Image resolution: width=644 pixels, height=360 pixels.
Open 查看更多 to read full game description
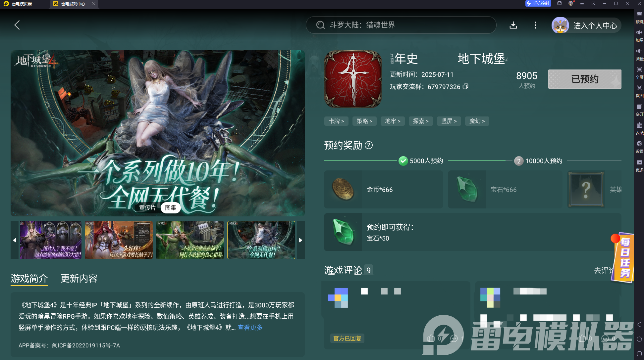(x=249, y=327)
